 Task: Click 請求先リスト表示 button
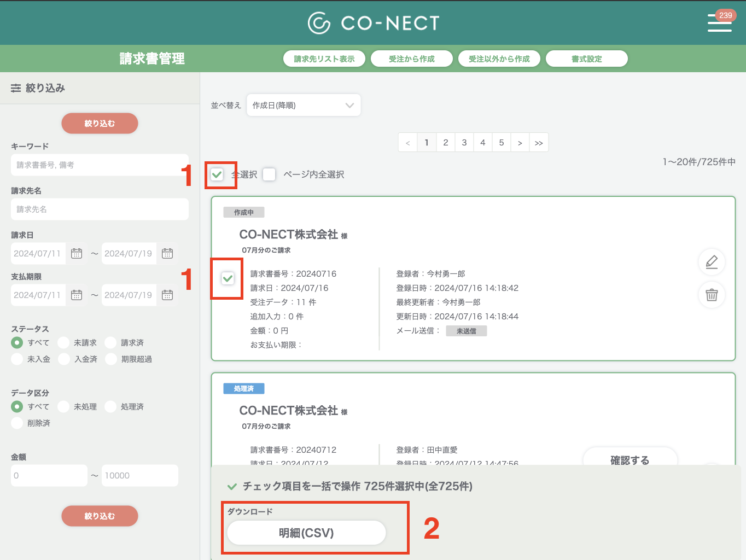tap(324, 59)
